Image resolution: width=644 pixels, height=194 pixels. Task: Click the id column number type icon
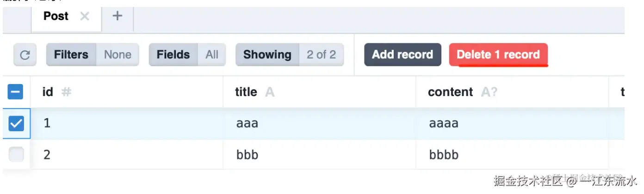pyautogui.click(x=67, y=92)
